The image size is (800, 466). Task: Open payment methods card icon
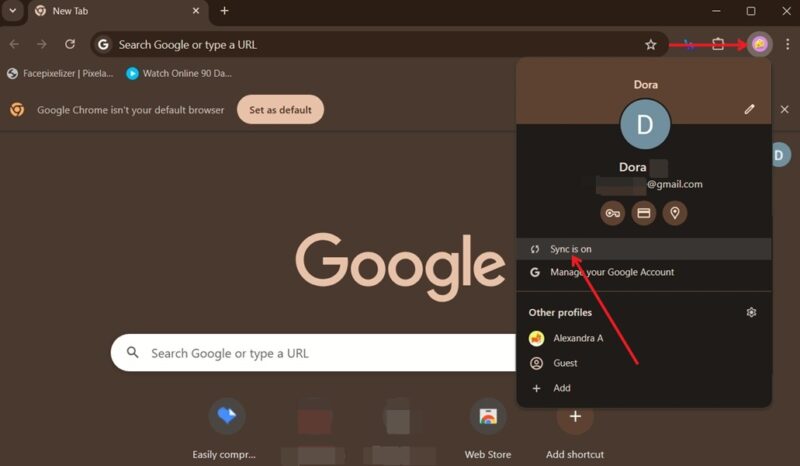[x=644, y=213]
